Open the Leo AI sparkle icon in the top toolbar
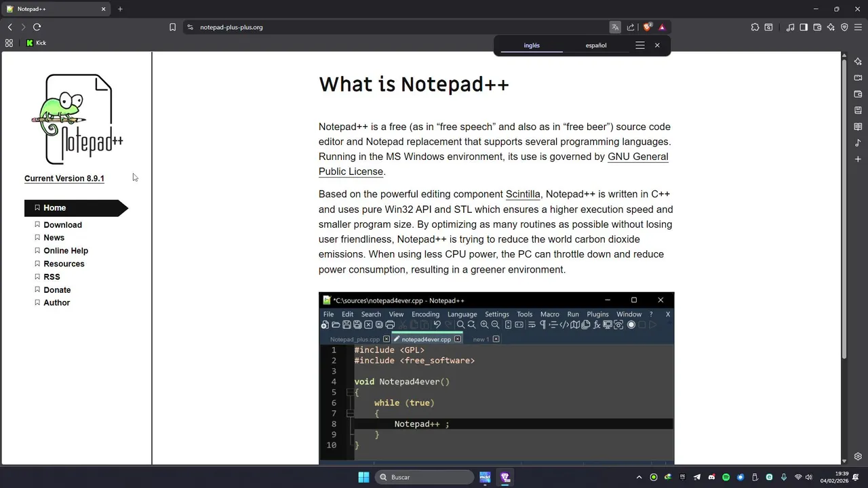Image resolution: width=868 pixels, height=488 pixels. 831,27
